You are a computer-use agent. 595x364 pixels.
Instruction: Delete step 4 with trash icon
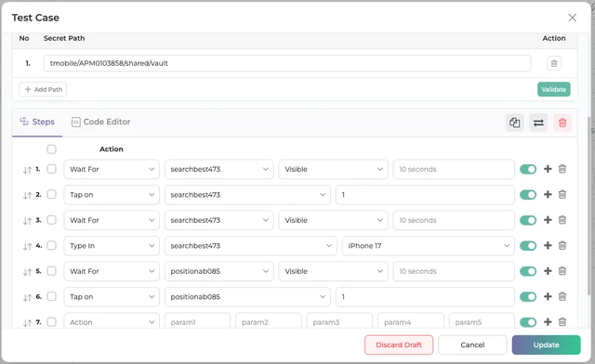pyautogui.click(x=562, y=245)
